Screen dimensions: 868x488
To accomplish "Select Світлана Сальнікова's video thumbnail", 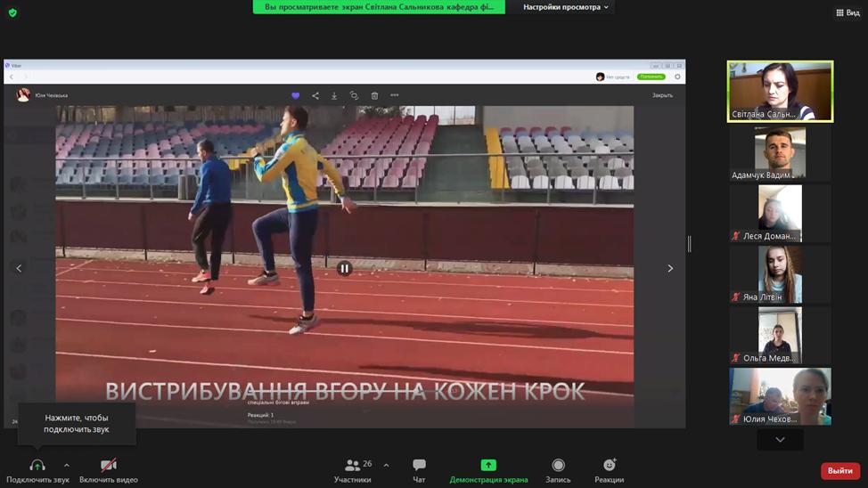I will point(780,91).
